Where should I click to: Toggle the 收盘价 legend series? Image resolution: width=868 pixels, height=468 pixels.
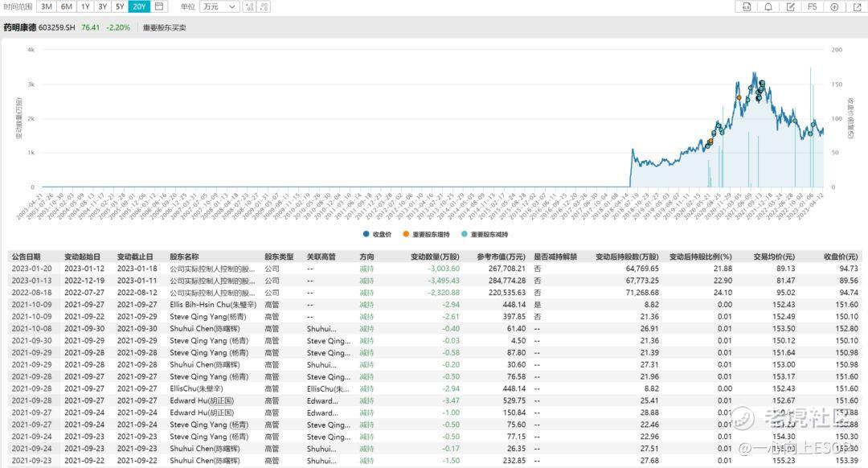coord(377,234)
